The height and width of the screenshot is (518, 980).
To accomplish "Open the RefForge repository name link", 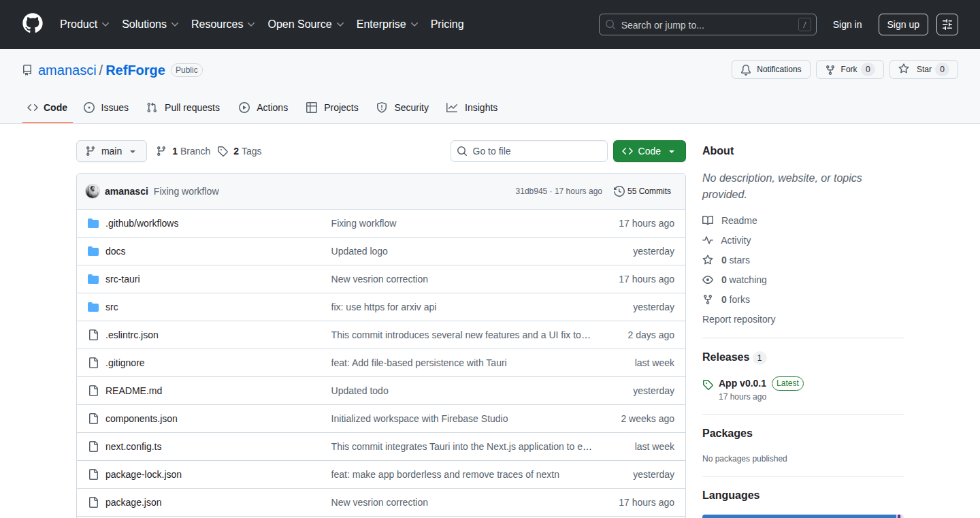I will (135, 70).
